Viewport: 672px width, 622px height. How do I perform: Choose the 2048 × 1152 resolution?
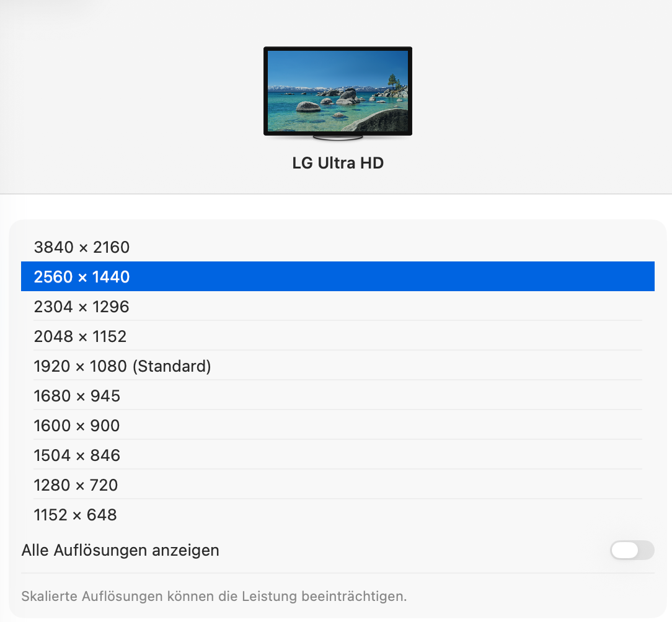pos(338,336)
